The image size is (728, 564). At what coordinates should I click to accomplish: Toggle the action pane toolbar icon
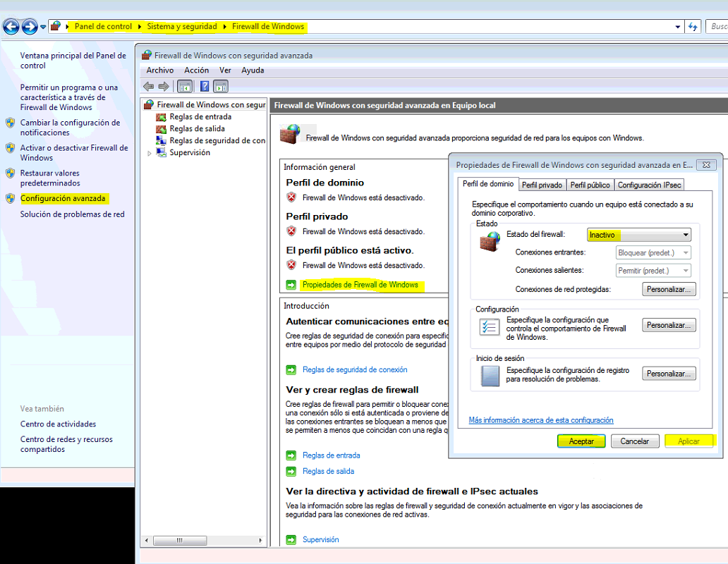[220, 86]
